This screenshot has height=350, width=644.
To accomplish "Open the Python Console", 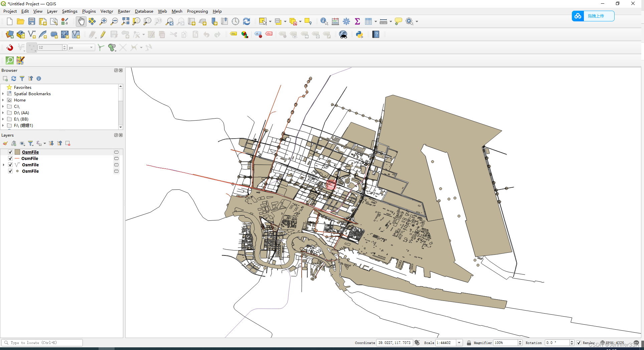I will 359,34.
